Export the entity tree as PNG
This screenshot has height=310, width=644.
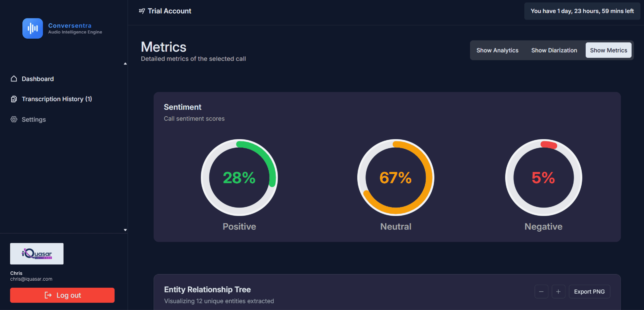[589, 292]
